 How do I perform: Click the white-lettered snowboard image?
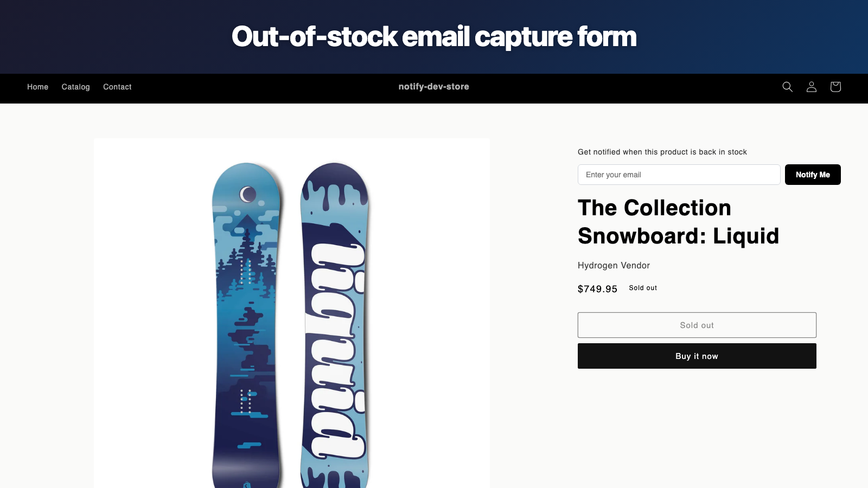pyautogui.click(x=334, y=325)
